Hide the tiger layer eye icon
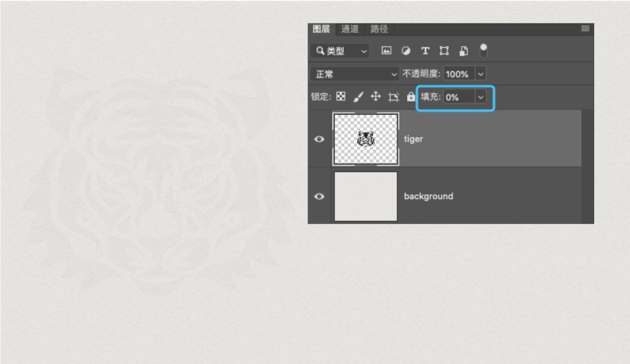 319,139
